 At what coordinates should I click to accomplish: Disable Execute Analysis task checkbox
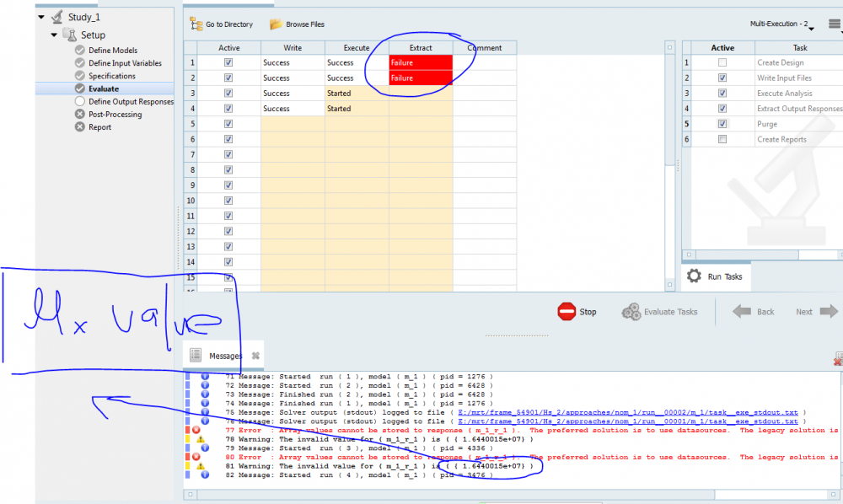[722, 93]
